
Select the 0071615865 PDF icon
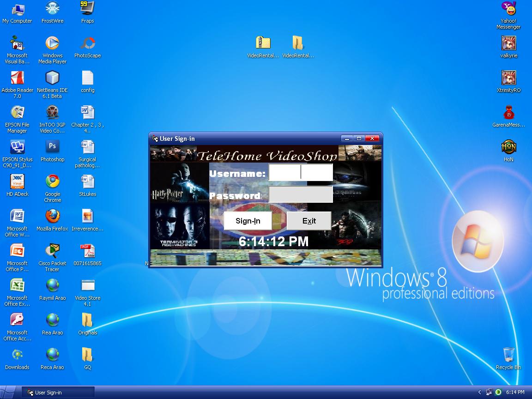pos(88,255)
